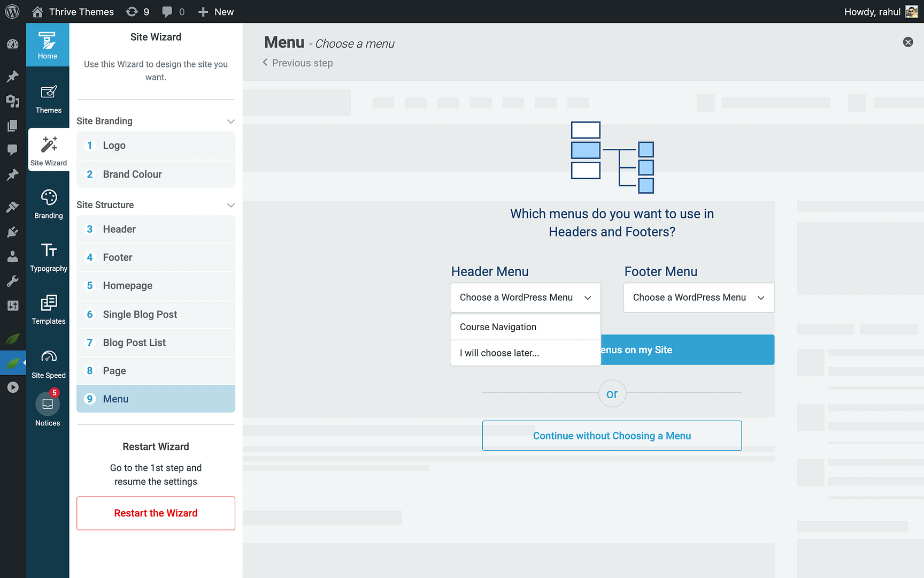Open the WordPress Comments icon
This screenshot has height=578, width=924.
tap(12, 150)
